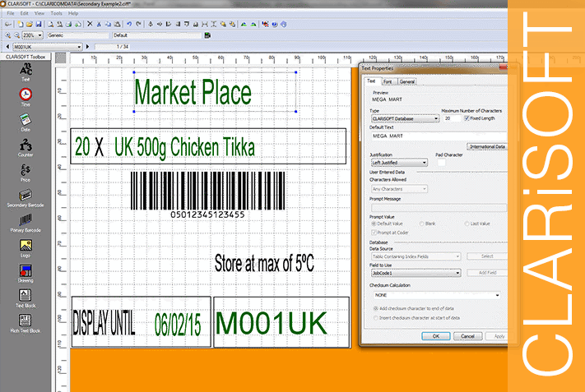Click the green printer icon beside Default field
This screenshot has height=392, width=585.
tap(207, 35)
